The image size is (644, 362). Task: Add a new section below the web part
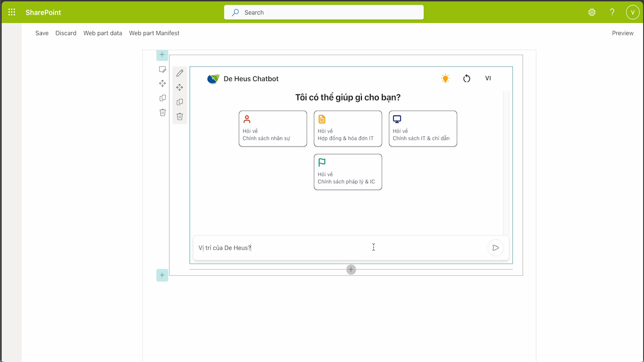162,275
